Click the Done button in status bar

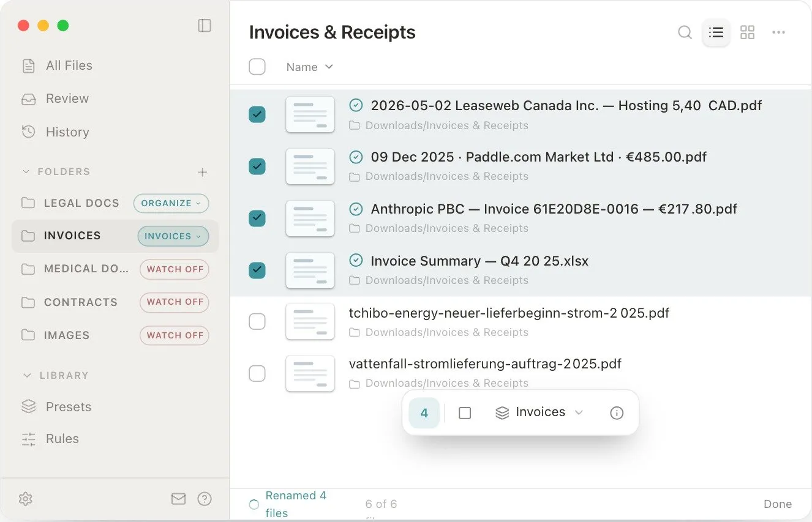tap(778, 504)
